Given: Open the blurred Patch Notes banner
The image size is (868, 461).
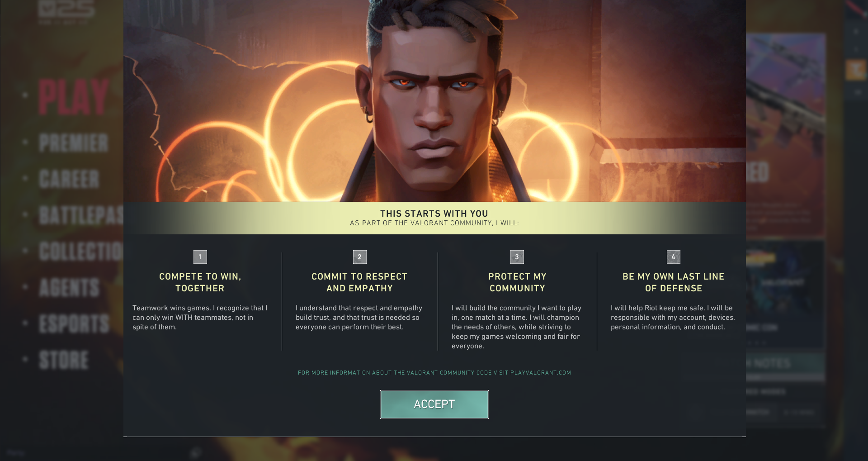Looking at the screenshot, I should point(785,363).
